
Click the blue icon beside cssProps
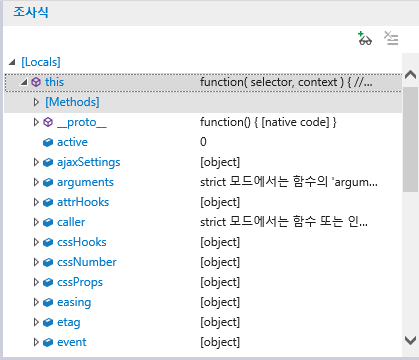[48, 282]
